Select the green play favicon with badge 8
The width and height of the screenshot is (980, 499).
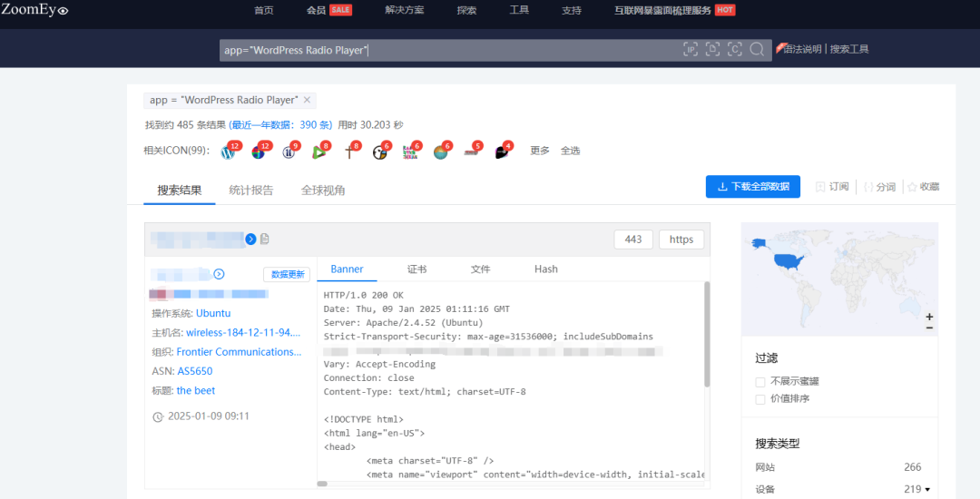point(319,152)
